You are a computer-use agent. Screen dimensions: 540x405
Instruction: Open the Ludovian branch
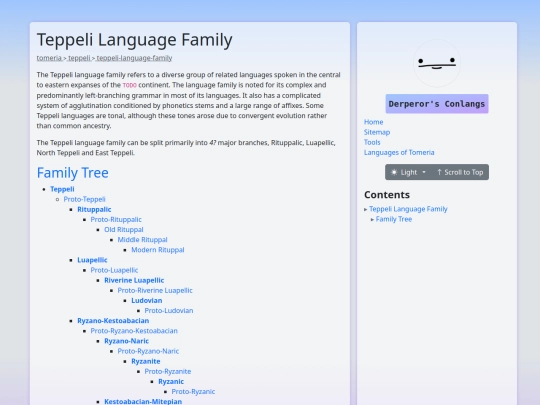[x=146, y=300]
